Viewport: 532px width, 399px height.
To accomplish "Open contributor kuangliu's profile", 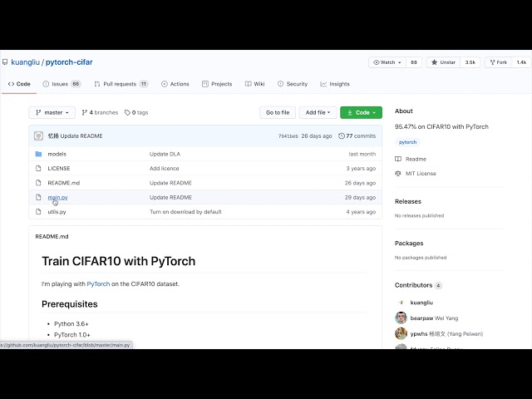I will point(421,303).
